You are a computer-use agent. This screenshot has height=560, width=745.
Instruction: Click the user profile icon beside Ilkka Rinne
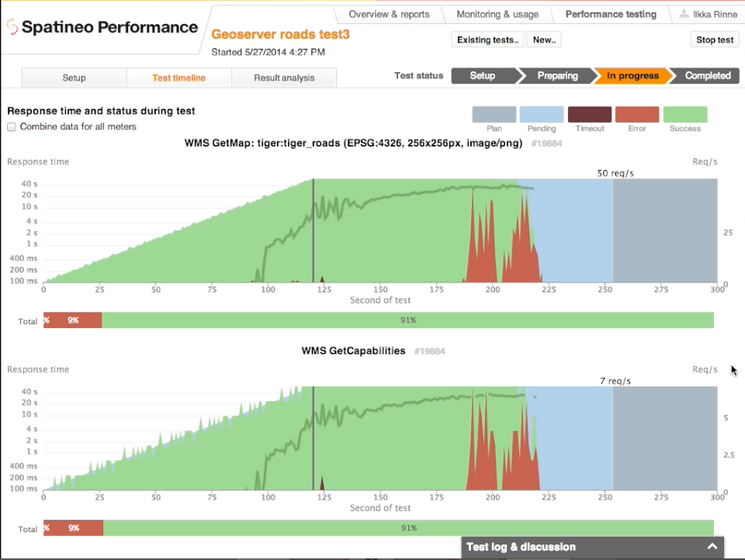[x=684, y=14]
